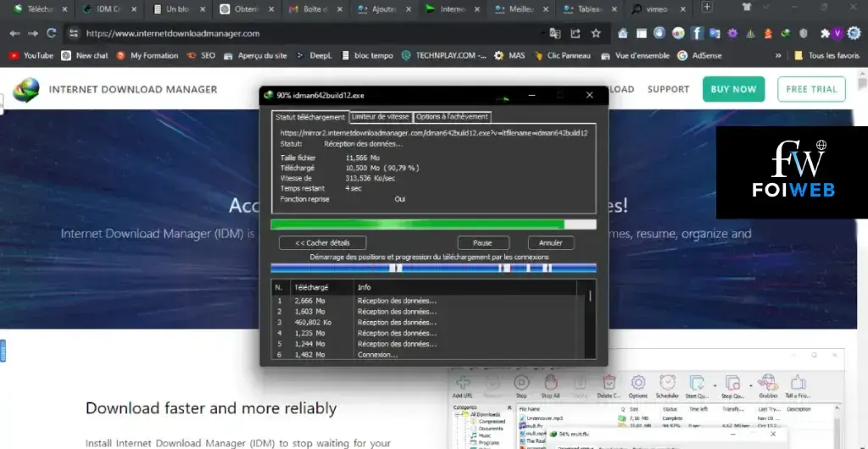Image resolution: width=868 pixels, height=449 pixels.
Task: Click the blue hand circle extension icon
Action: tap(659, 33)
